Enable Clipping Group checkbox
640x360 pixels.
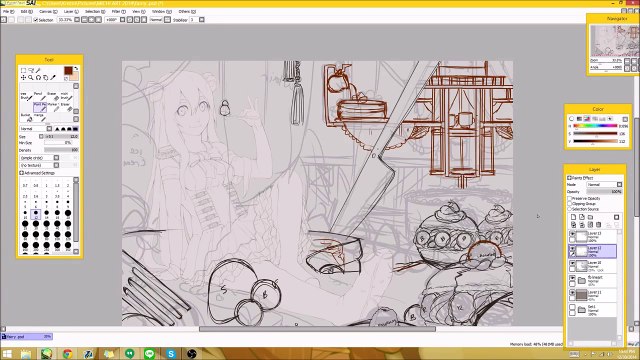coord(570,203)
